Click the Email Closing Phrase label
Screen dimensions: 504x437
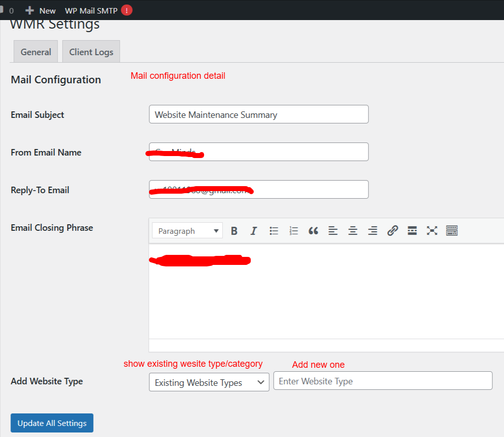[52, 228]
